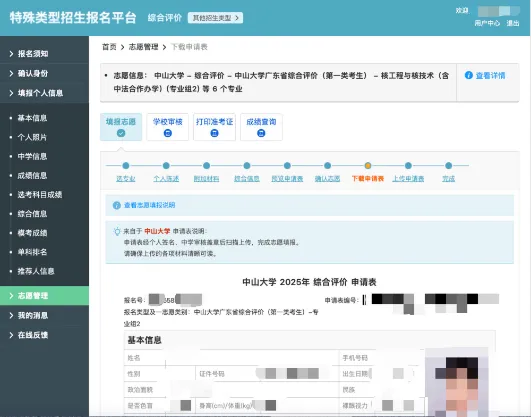
Task: Open 综合信息 in the sidebar
Action: (x=32, y=214)
